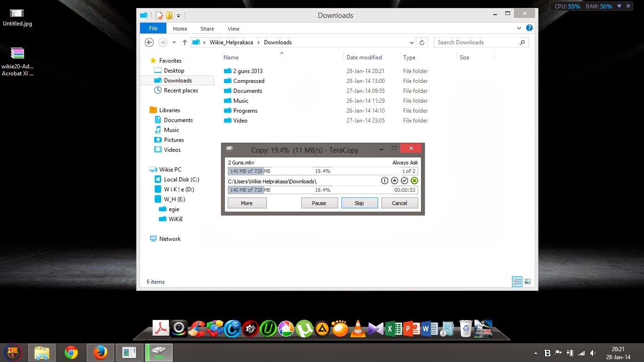Open uTorrent from the dock
Screen dimensions: 644x362
coord(304,329)
